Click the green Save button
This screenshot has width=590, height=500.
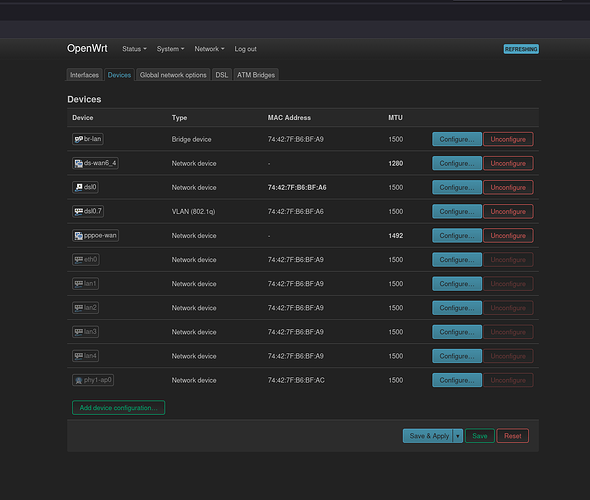click(x=480, y=436)
